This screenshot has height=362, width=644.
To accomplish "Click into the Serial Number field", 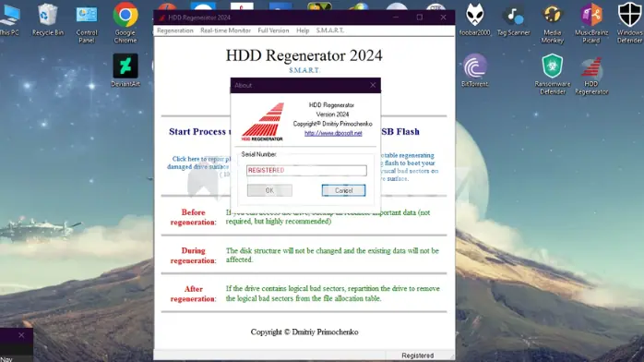I will pyautogui.click(x=306, y=170).
